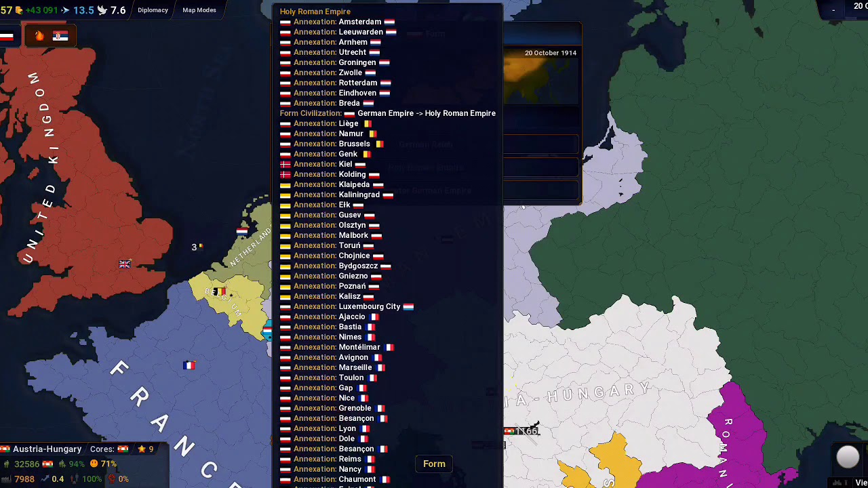
Task: Click the 'Annexation: Breda' row
Action: point(327,103)
